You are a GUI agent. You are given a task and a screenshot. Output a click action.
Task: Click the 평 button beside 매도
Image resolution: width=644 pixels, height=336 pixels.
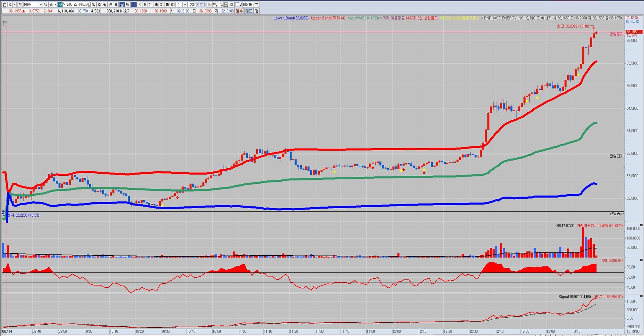coord(257,11)
